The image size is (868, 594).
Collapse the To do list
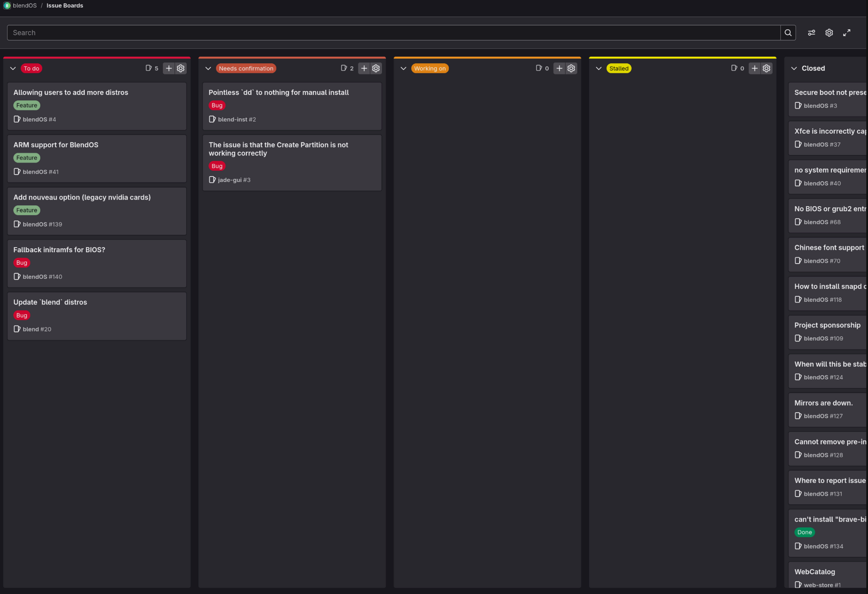point(13,68)
